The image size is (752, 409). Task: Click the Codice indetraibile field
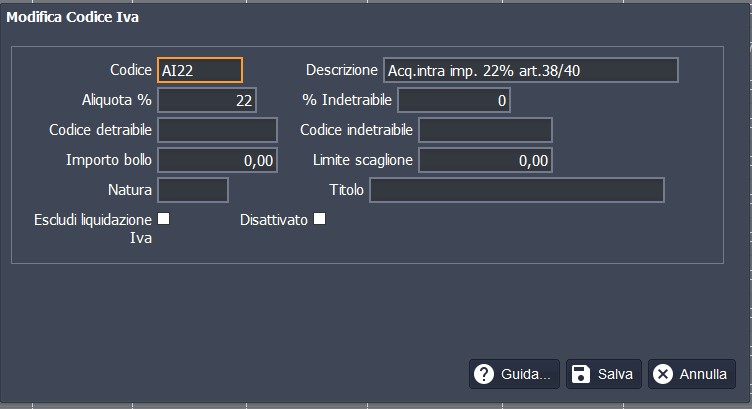point(485,130)
